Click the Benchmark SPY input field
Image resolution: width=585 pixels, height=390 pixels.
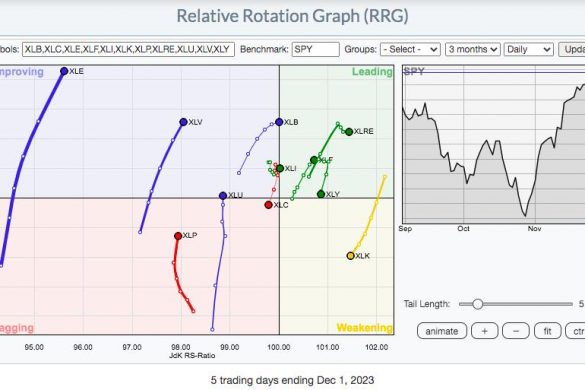click(x=316, y=49)
